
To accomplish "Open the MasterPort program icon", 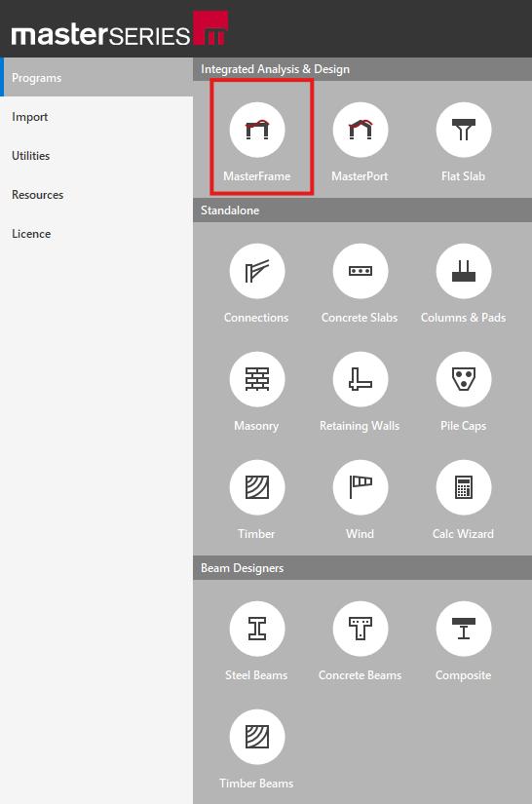I will click(x=361, y=130).
